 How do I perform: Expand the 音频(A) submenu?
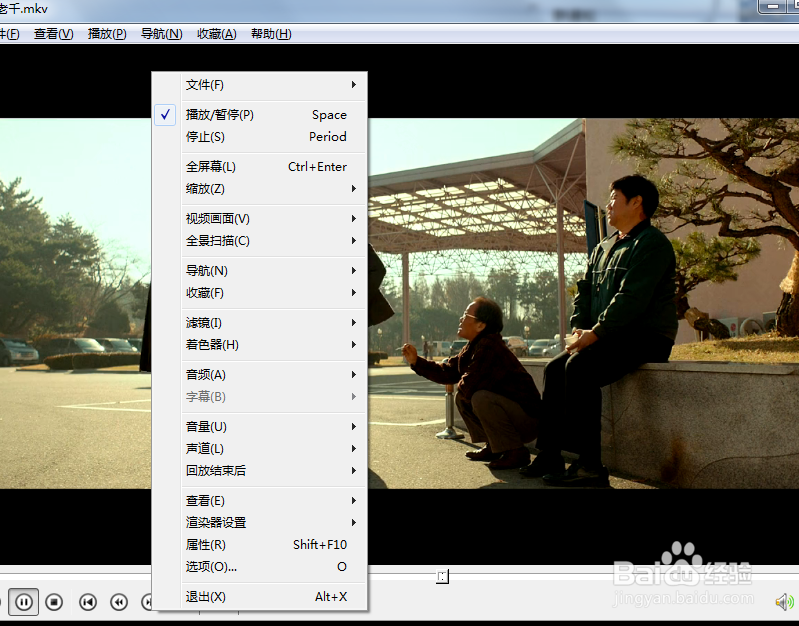tap(260, 375)
